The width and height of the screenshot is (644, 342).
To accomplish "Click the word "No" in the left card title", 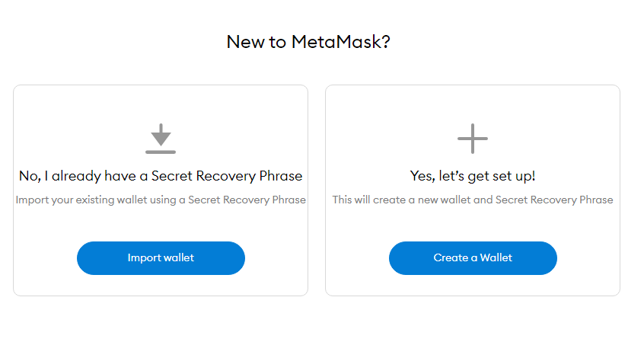I will tap(28, 176).
